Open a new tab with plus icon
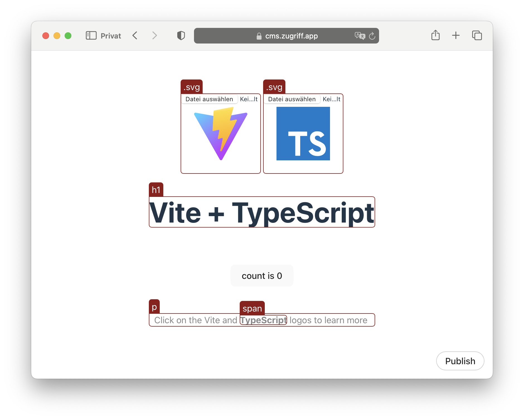The height and width of the screenshot is (420, 524). point(456,35)
